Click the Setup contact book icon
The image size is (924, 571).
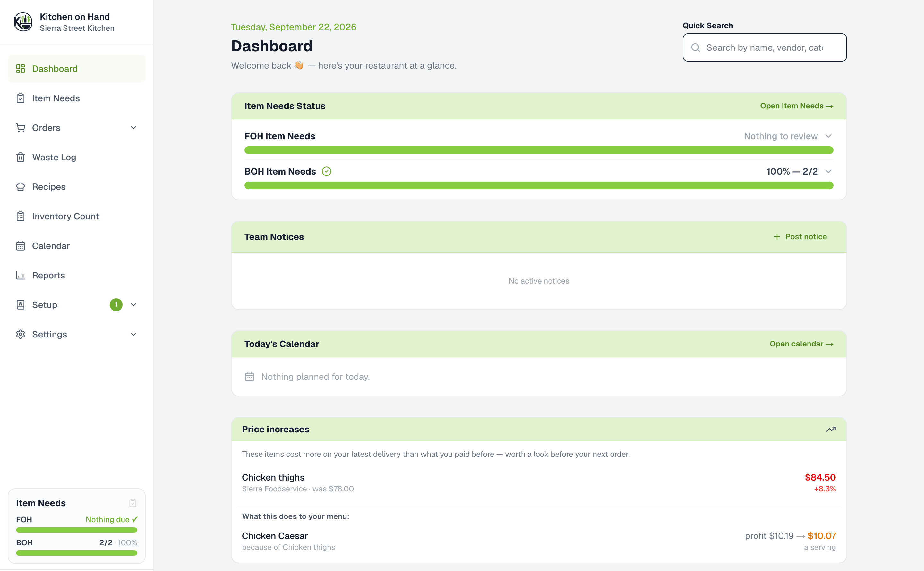pyautogui.click(x=21, y=305)
